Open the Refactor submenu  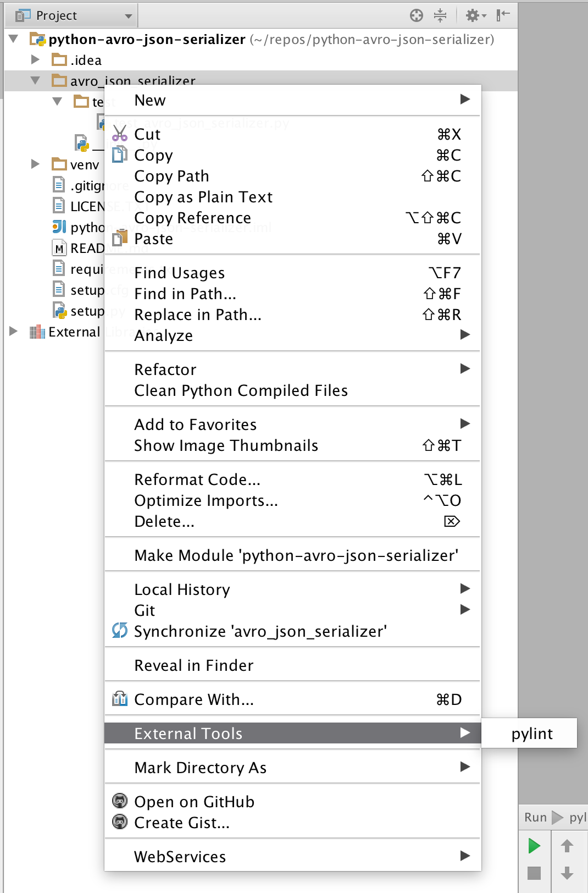coord(165,370)
